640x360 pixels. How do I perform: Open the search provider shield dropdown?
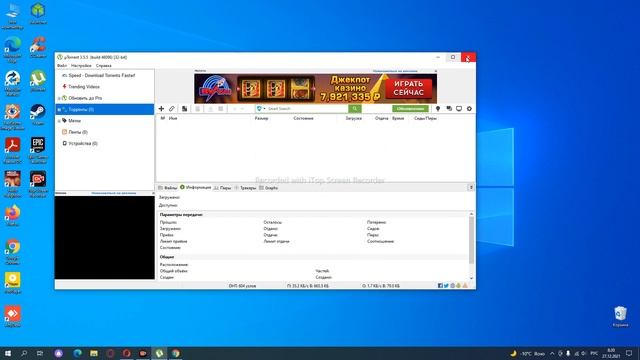point(260,109)
